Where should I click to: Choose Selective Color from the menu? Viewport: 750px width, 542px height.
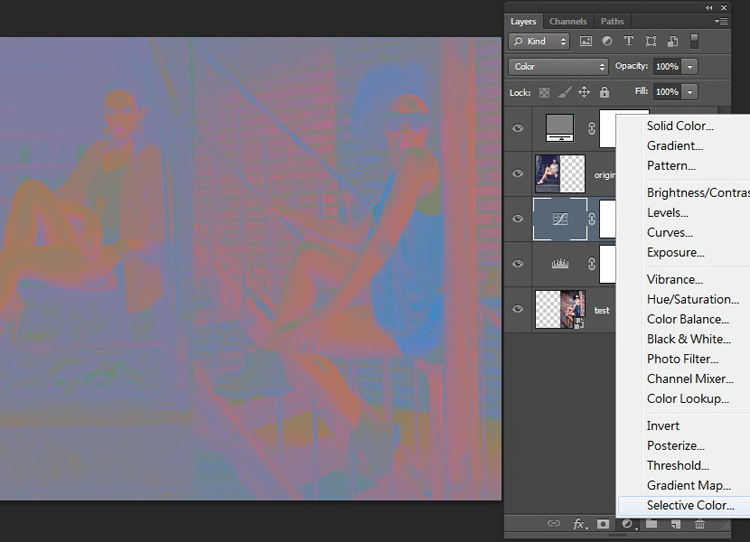pos(690,505)
